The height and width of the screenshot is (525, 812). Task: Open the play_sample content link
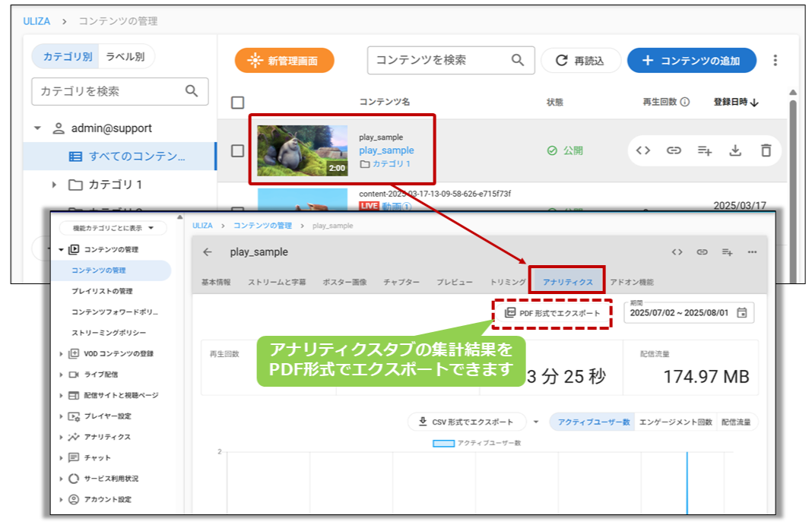point(386,150)
